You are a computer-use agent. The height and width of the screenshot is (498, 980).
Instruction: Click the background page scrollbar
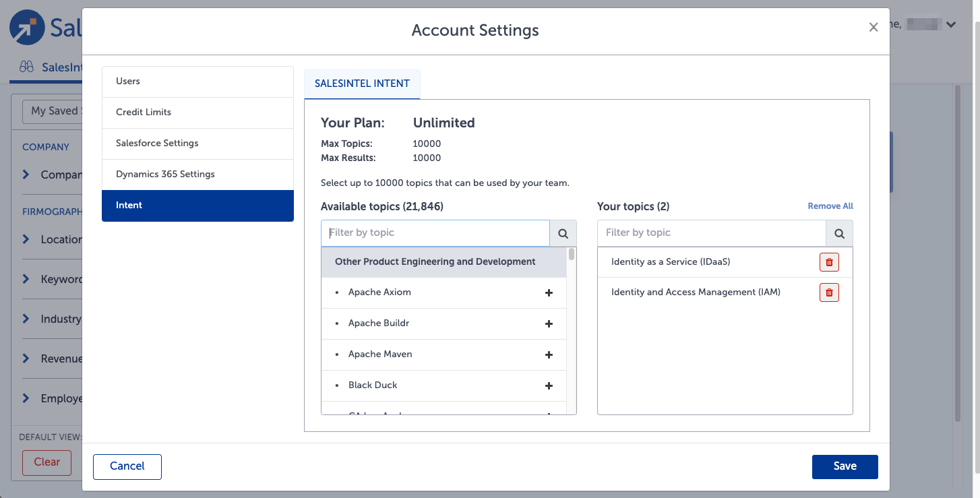pos(958,253)
